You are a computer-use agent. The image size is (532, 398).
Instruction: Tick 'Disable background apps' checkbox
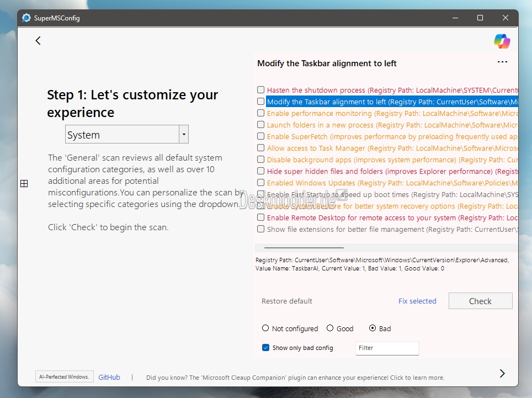point(260,160)
